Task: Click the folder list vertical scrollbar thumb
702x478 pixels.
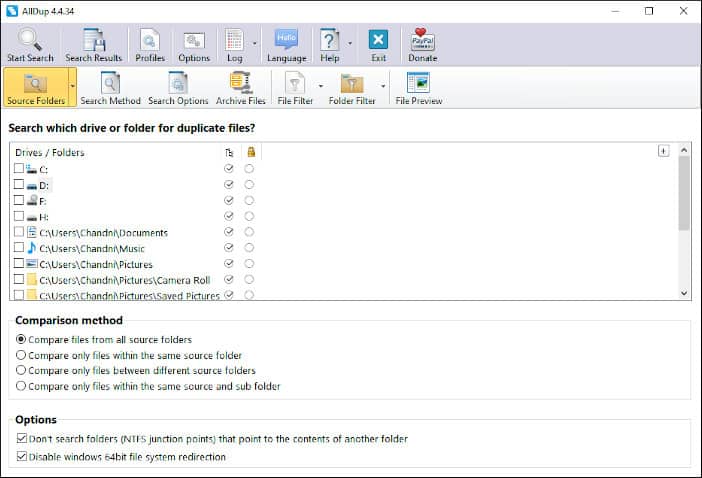Action: [x=684, y=193]
